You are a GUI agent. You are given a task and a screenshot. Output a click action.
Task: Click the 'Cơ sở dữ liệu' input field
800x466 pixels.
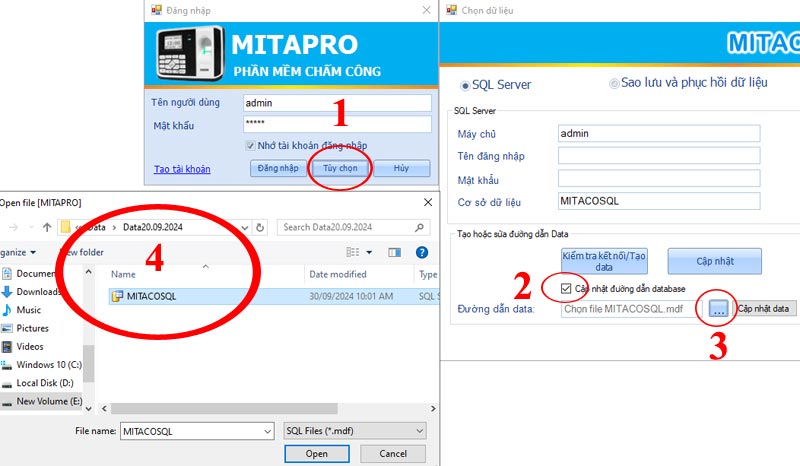point(658,201)
